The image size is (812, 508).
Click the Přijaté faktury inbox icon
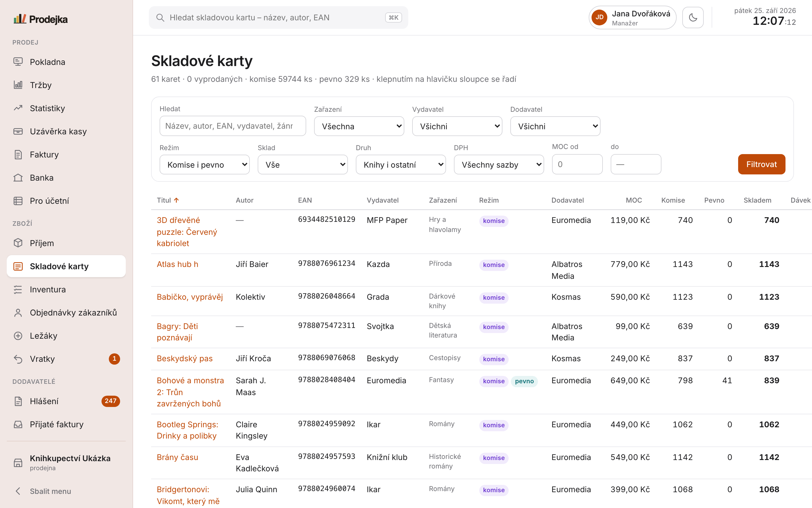[18, 424]
